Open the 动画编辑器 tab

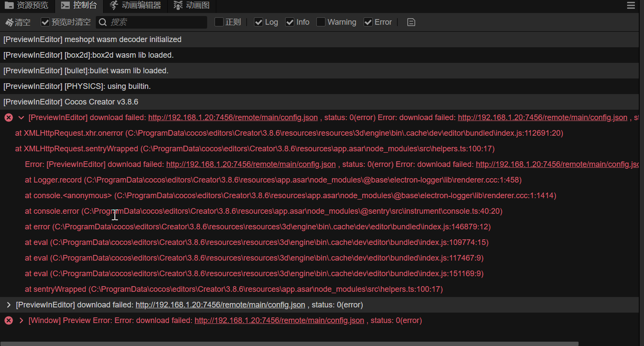click(x=136, y=6)
